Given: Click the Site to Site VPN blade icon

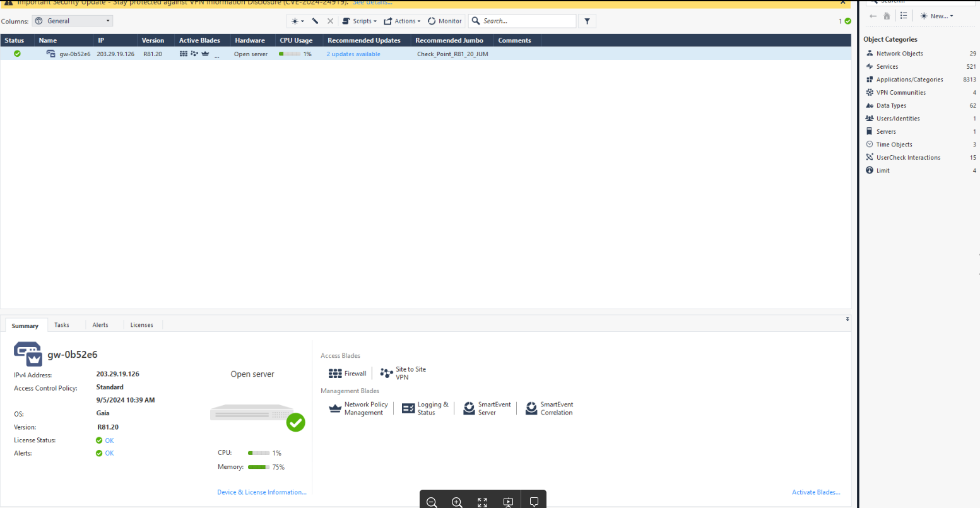Looking at the screenshot, I should (x=386, y=374).
